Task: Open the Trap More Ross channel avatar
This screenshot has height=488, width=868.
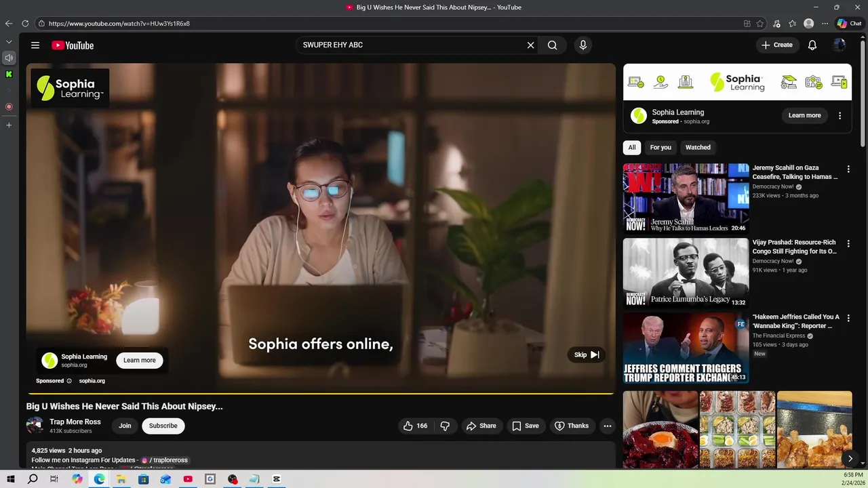Action: 35,426
